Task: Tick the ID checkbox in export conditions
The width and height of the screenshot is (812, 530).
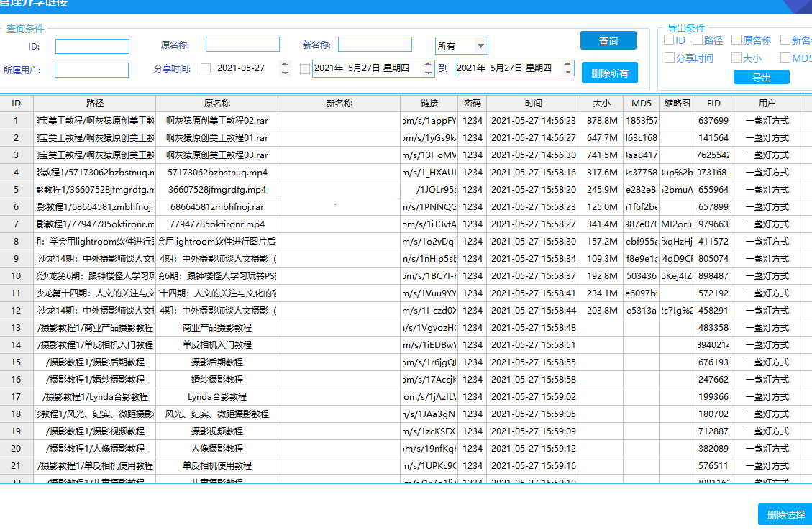Action: (x=669, y=40)
